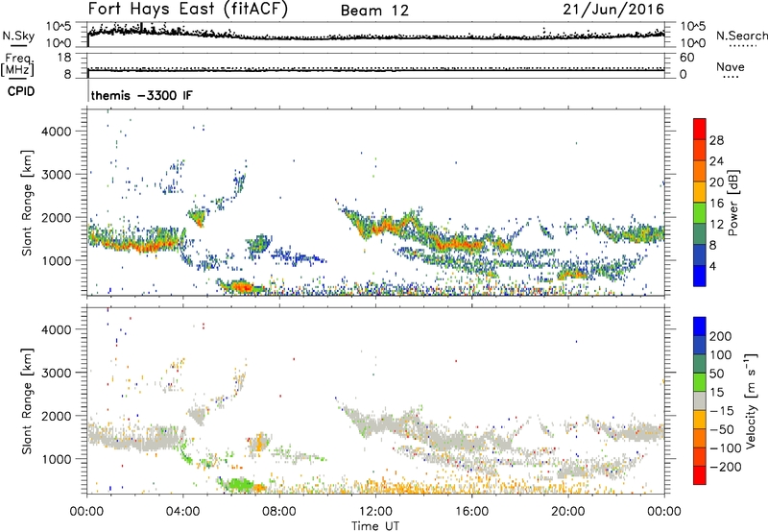The width and height of the screenshot is (768, 532).
Task: Click the velocity panel 'Slant Range [km]' title
Action: click(27, 401)
